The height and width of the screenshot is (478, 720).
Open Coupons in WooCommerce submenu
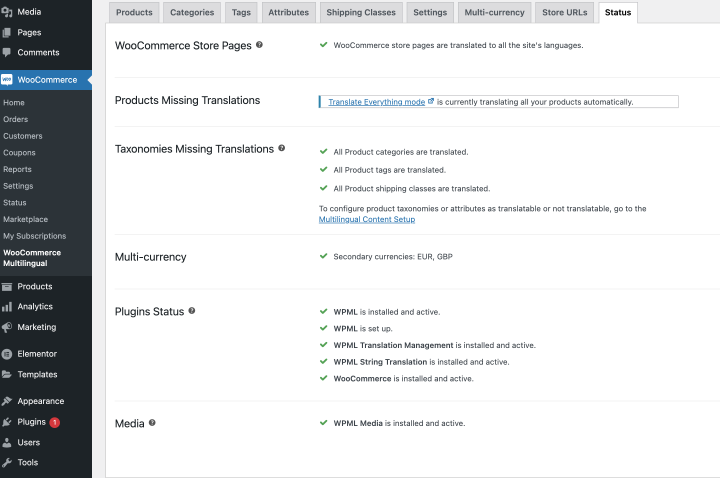[19, 152]
